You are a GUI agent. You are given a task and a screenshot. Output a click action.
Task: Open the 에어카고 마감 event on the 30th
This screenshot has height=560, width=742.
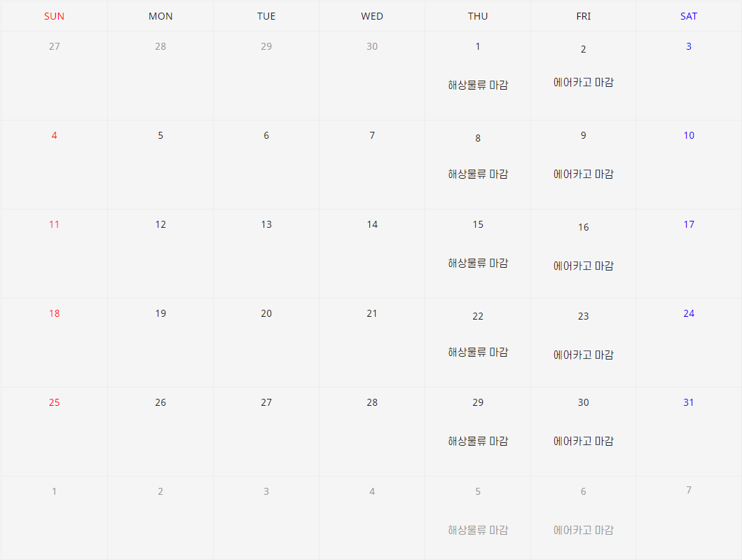click(x=583, y=442)
